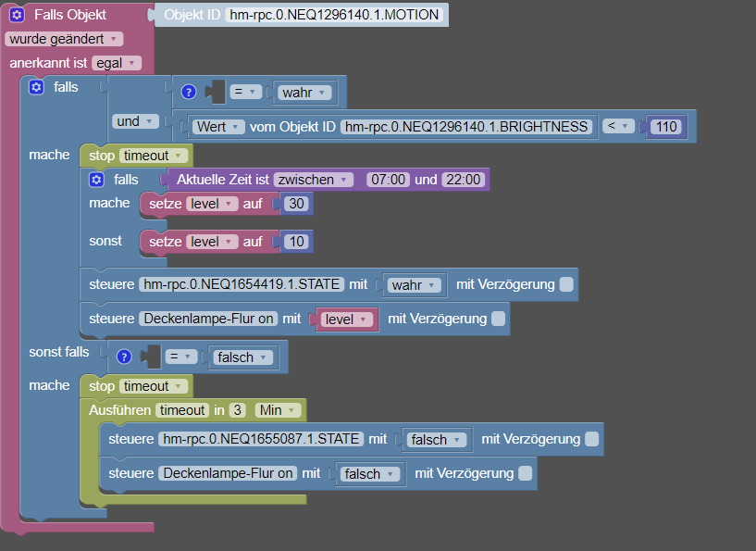Click hm-rpc.0.NEQ1655087.1.STATE object field
756x551 pixels.
(261, 439)
